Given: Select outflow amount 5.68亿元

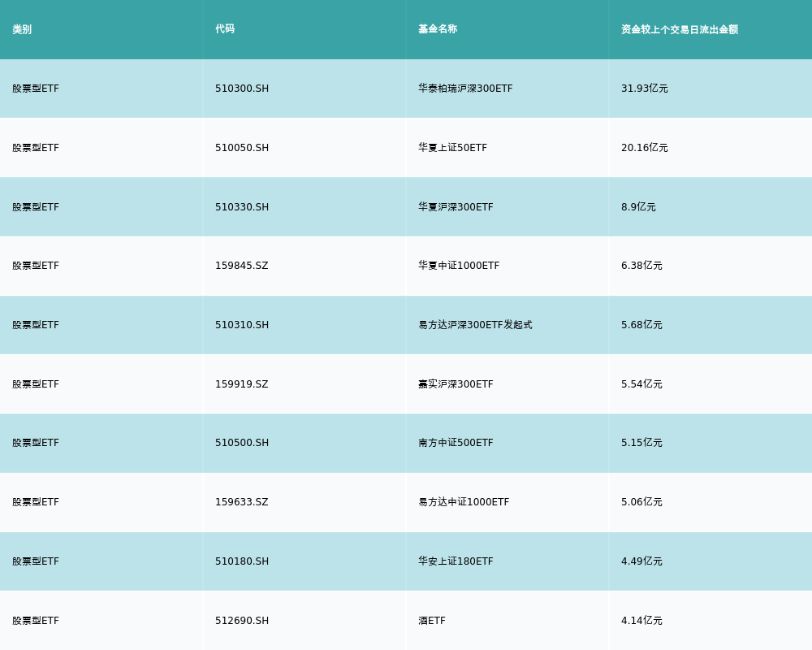Looking at the screenshot, I should coord(641,325).
